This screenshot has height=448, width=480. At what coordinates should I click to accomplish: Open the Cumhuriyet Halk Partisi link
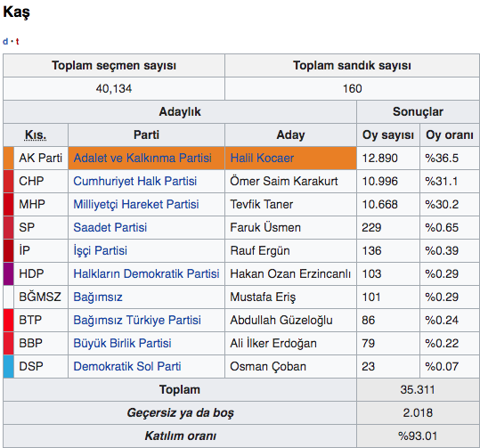click(x=135, y=182)
